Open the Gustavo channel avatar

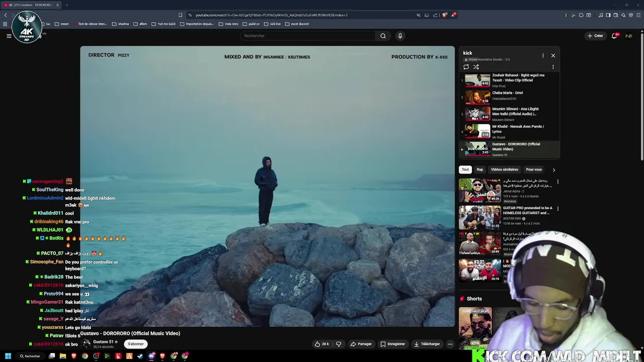pos(86,344)
